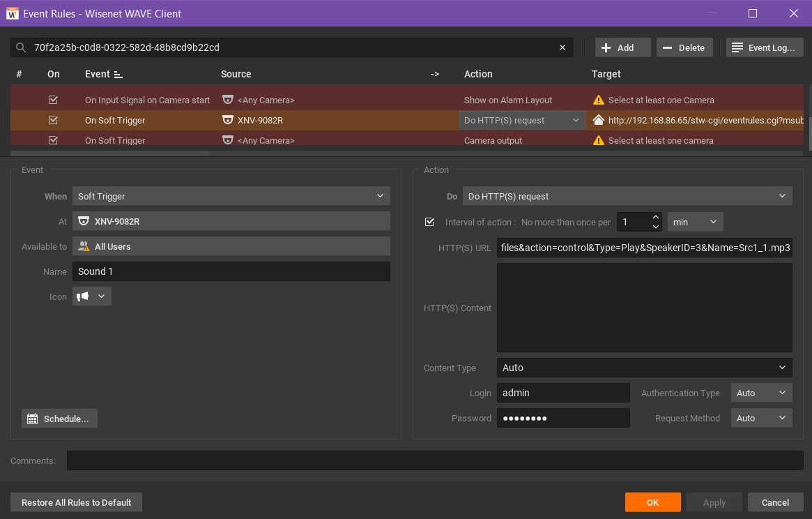Click the HTTP(S) Content text area
This screenshot has width=812, height=519.
[644, 308]
